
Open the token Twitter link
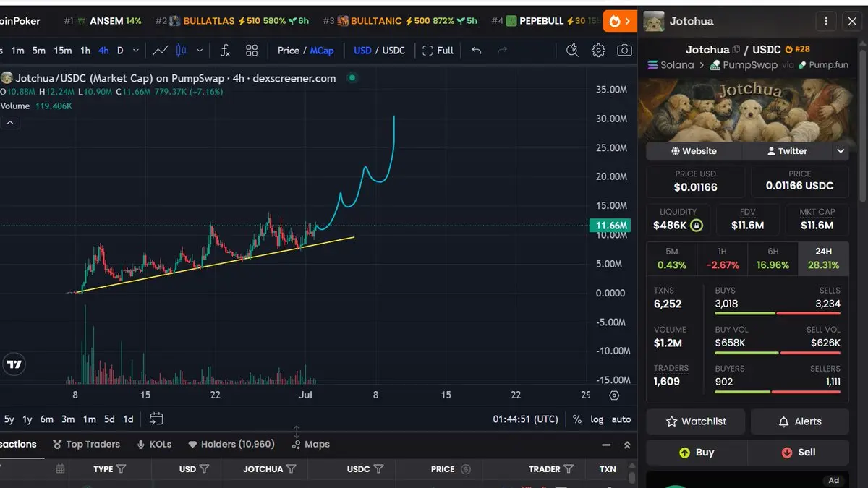point(787,151)
